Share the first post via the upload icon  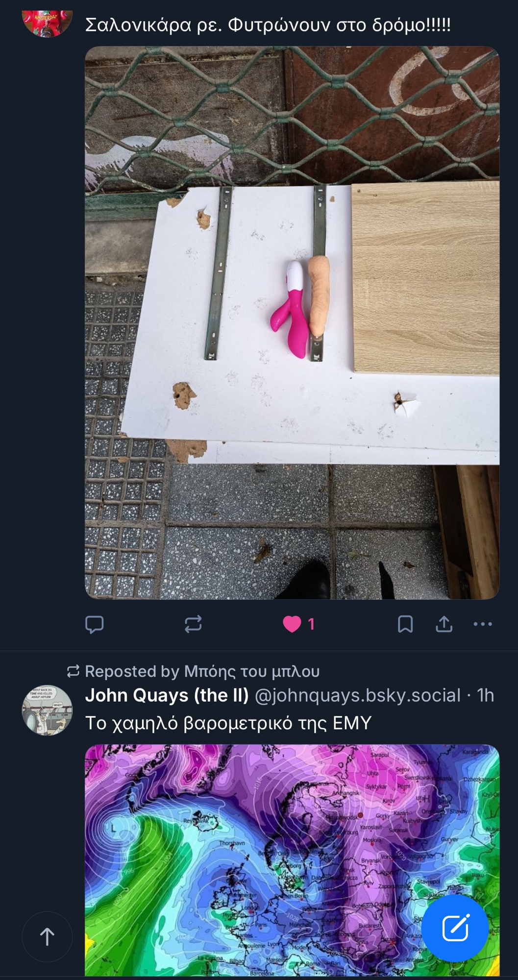point(444,624)
